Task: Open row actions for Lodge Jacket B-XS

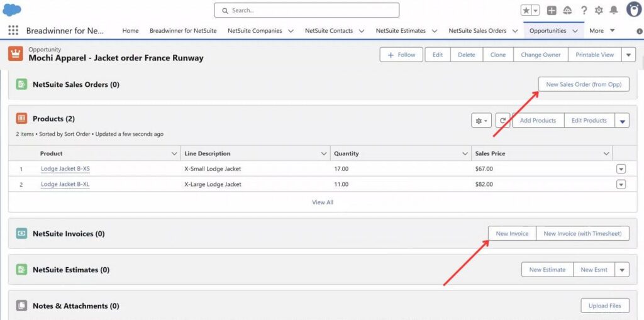Action: coord(621,169)
